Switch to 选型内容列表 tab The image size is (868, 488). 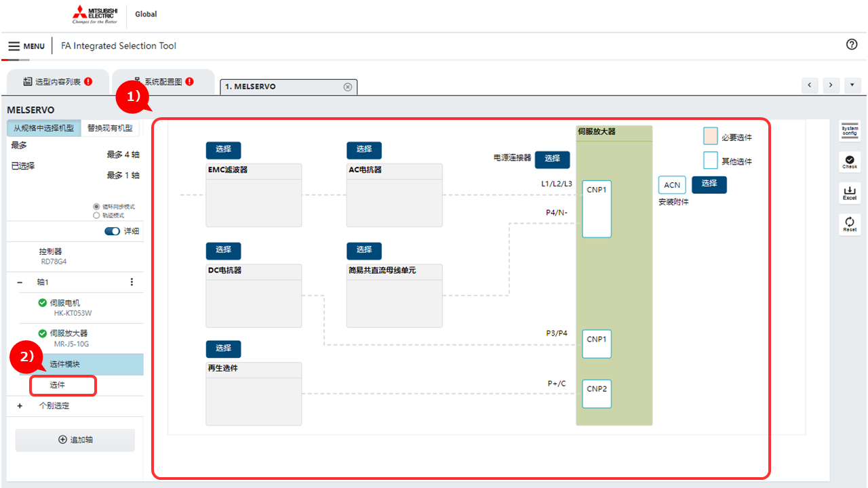[x=58, y=82]
